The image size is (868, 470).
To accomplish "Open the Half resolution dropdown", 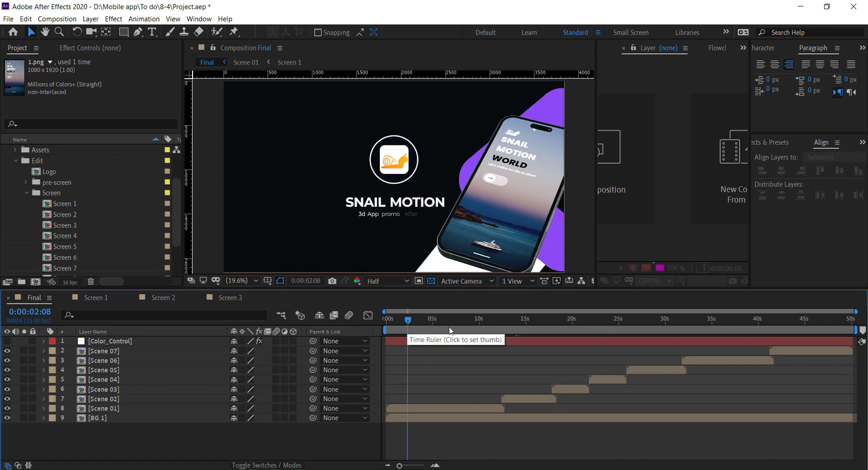I will (388, 281).
